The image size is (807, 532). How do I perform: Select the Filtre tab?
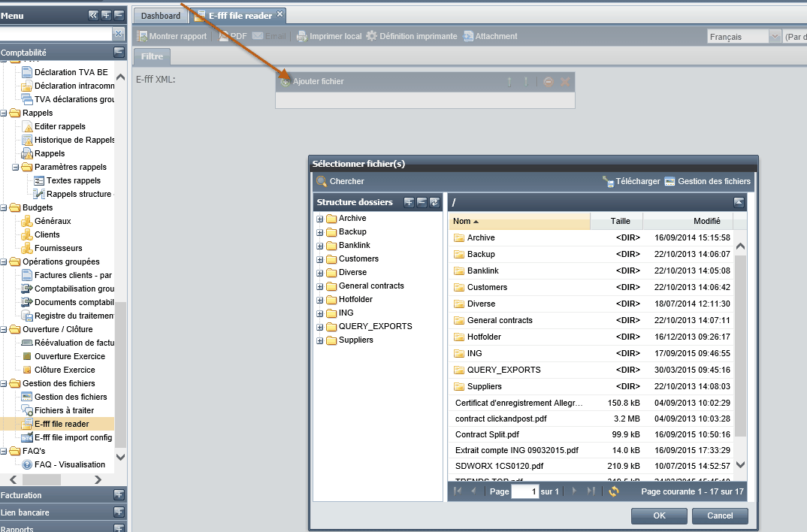click(x=152, y=56)
